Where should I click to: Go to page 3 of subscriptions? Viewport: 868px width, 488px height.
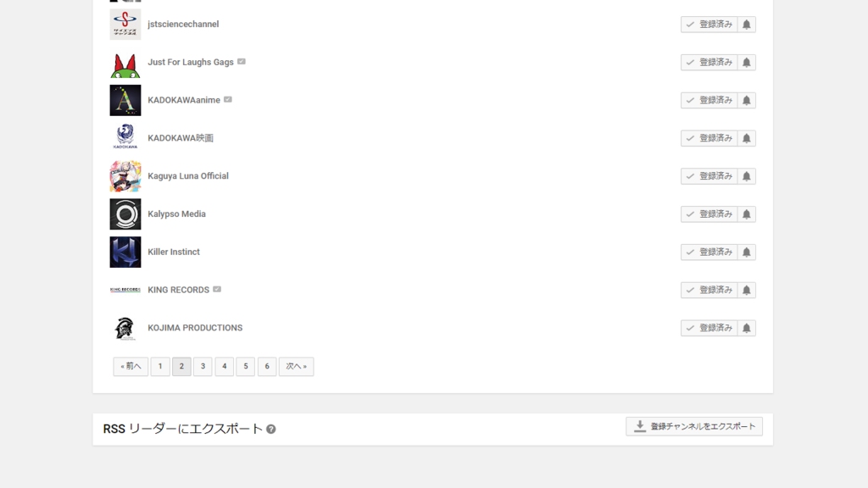point(203,366)
